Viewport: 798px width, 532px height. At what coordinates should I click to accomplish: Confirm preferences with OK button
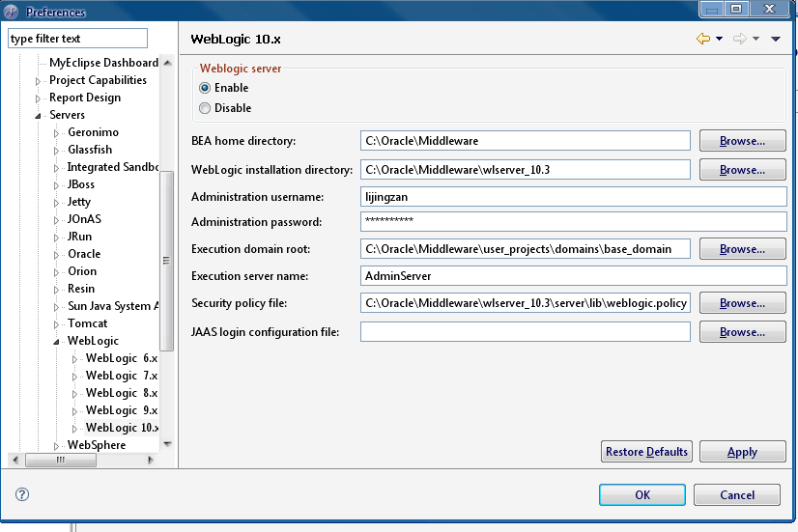(x=642, y=495)
